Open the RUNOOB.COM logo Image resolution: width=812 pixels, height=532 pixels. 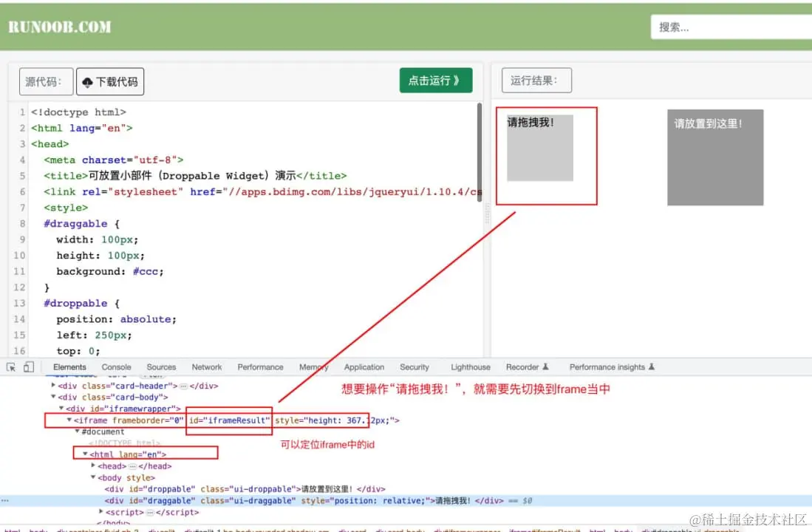(x=60, y=27)
